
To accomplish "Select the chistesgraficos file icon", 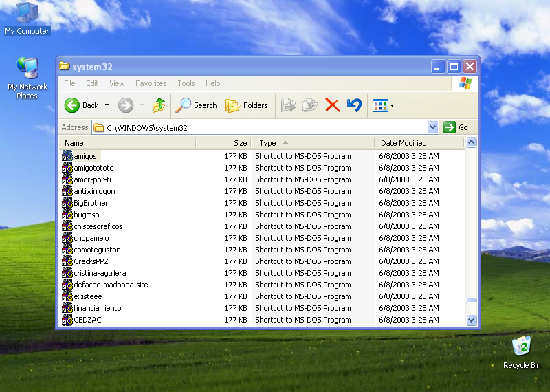I will pyautogui.click(x=67, y=226).
